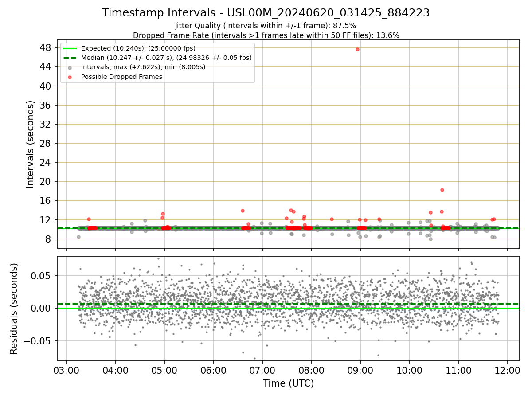Click the gray dot marker in legend
Viewport: 532px width, 399px height.
pyautogui.click(x=70, y=67)
